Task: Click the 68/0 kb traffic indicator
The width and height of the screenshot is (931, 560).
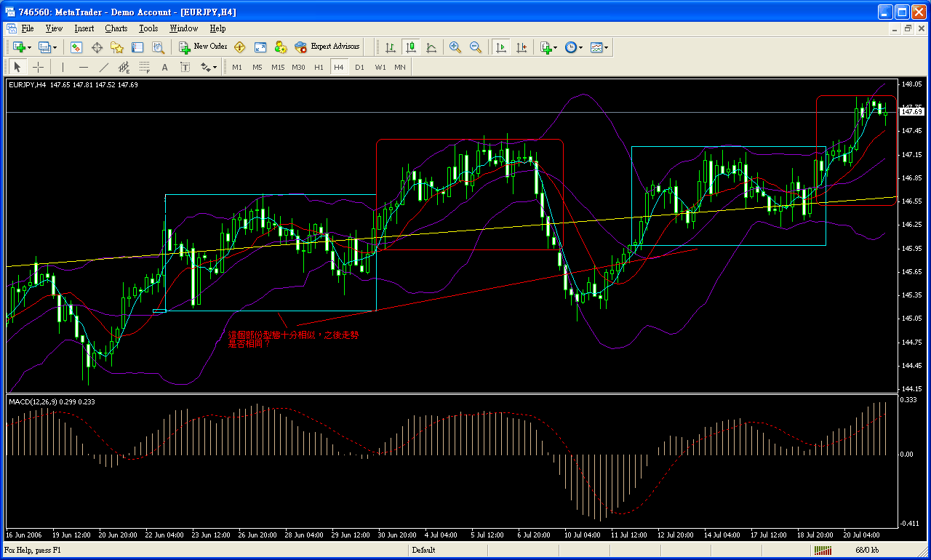Action: pyautogui.click(x=867, y=551)
